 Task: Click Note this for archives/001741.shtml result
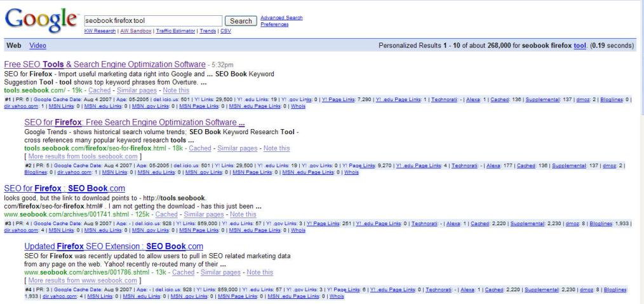(243, 214)
